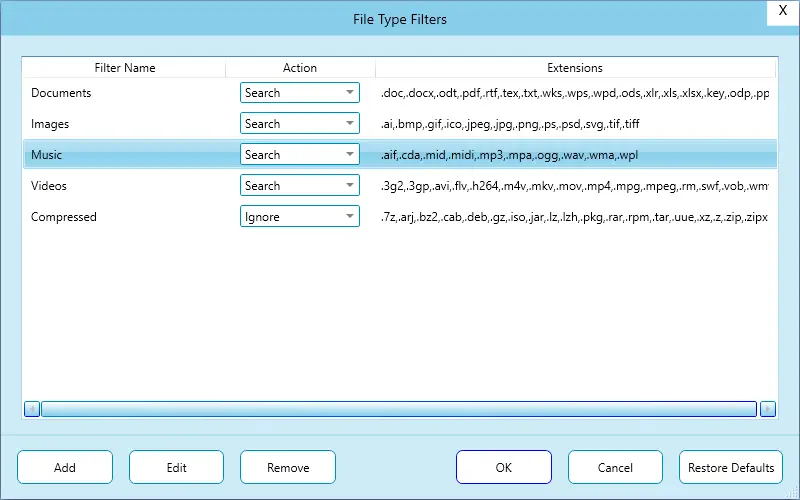Open the Documents action dropdown
Viewport: 800px width, 500px height.
[x=299, y=93]
